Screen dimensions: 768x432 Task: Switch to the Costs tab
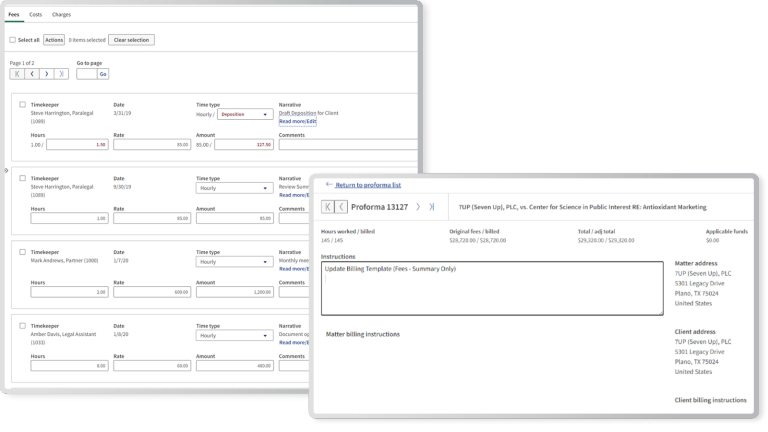coord(35,15)
